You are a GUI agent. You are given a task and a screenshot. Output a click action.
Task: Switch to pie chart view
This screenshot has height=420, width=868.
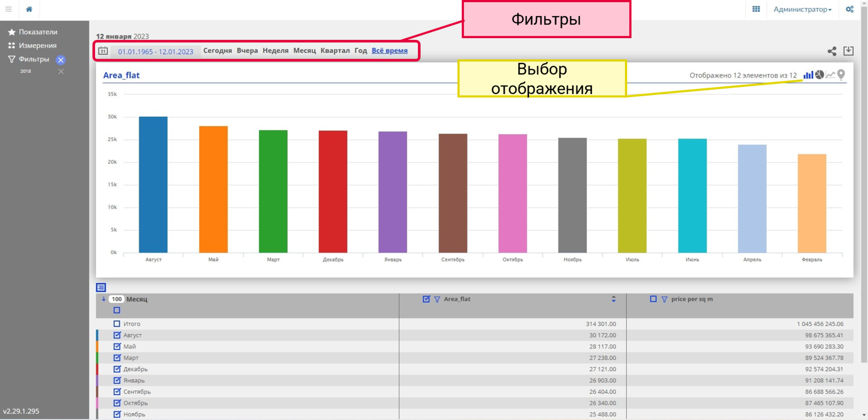[819, 75]
